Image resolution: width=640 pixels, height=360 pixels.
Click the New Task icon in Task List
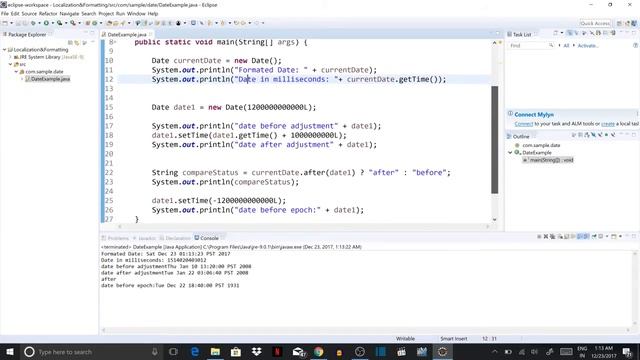pos(556,33)
